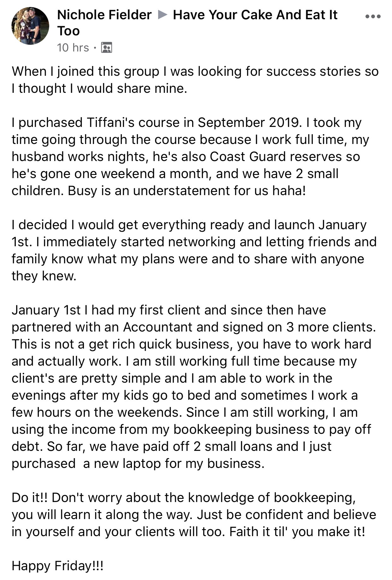The image size is (392, 580).
Task: Click the paragraph starting 'When I joined this group'
Action: pos(195,80)
